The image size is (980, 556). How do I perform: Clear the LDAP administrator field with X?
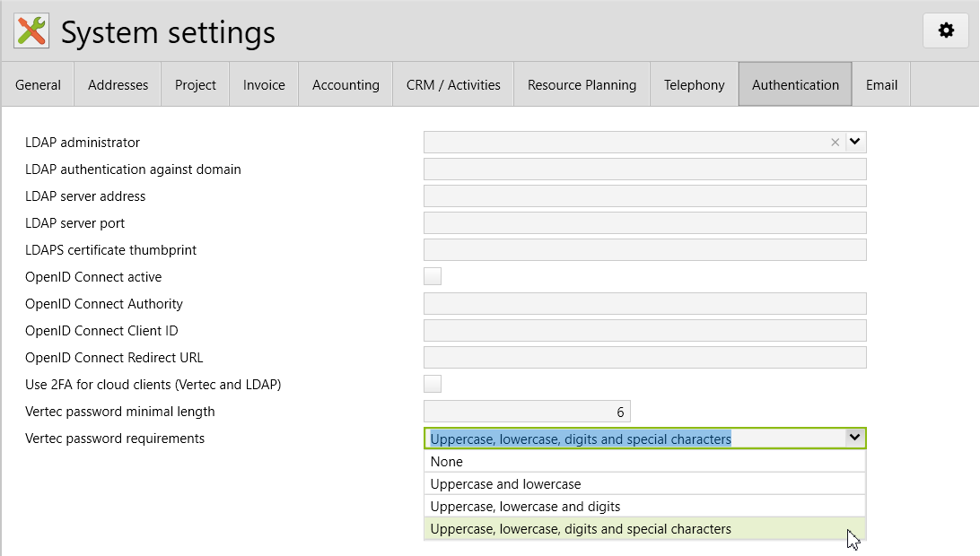pyautogui.click(x=835, y=142)
